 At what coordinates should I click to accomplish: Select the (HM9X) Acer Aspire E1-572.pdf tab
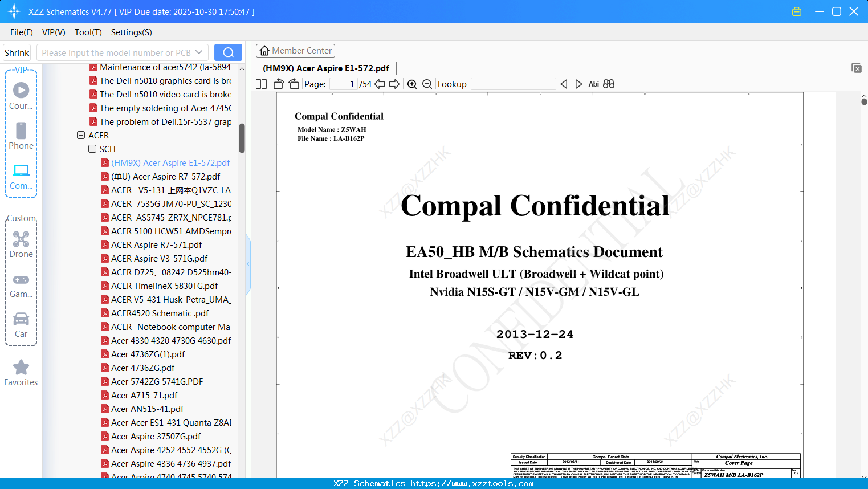pos(326,68)
